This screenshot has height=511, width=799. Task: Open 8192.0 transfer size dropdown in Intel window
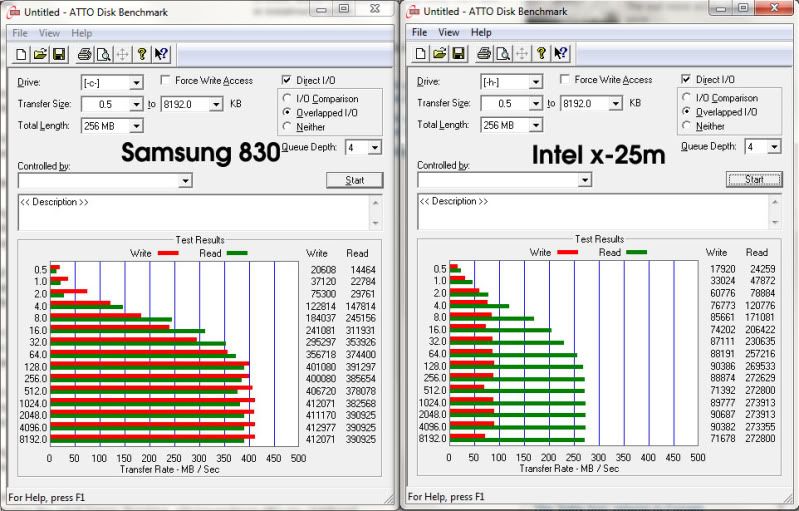(x=616, y=103)
